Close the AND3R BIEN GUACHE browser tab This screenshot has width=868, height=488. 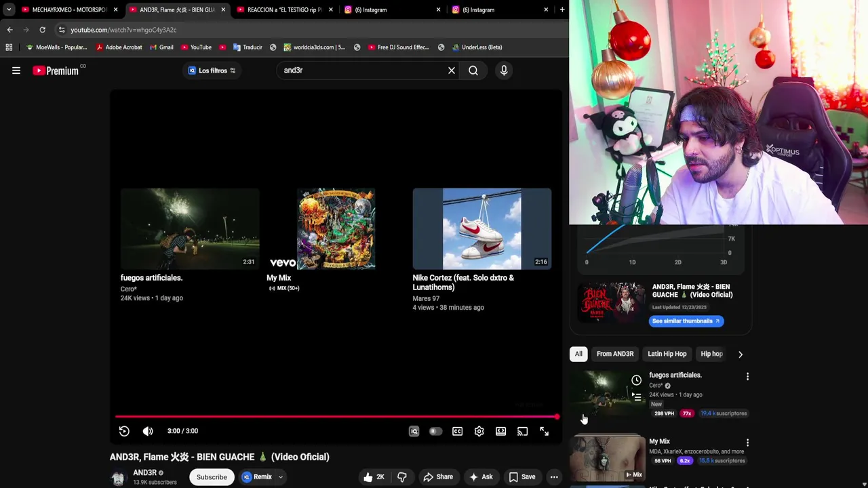[223, 9]
